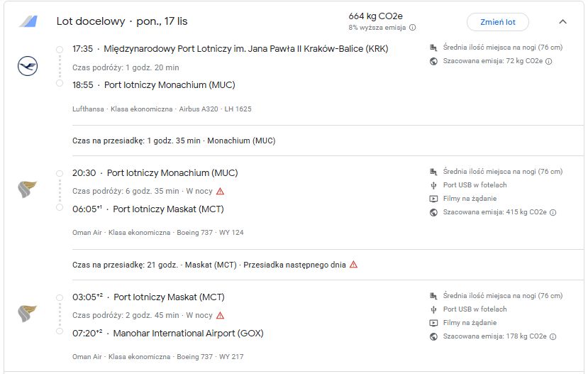588x374 pixels.
Task: Click the info icon beside 8% wyższa emisja
Action: [413, 28]
